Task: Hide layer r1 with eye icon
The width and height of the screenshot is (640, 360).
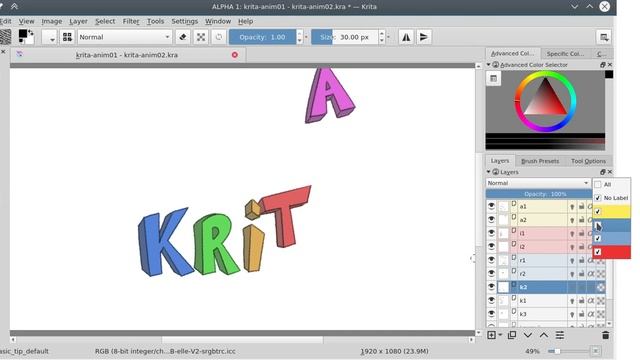Action: click(491, 260)
